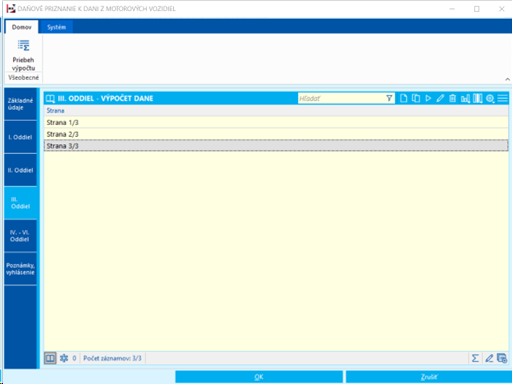Open the Základné údaje section
The width and height of the screenshot is (512, 384).
(20, 104)
